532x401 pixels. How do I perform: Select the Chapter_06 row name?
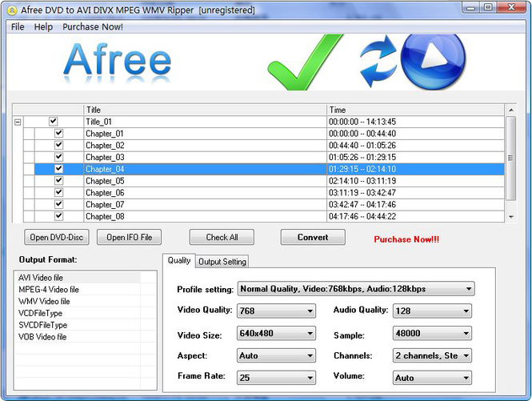105,193
